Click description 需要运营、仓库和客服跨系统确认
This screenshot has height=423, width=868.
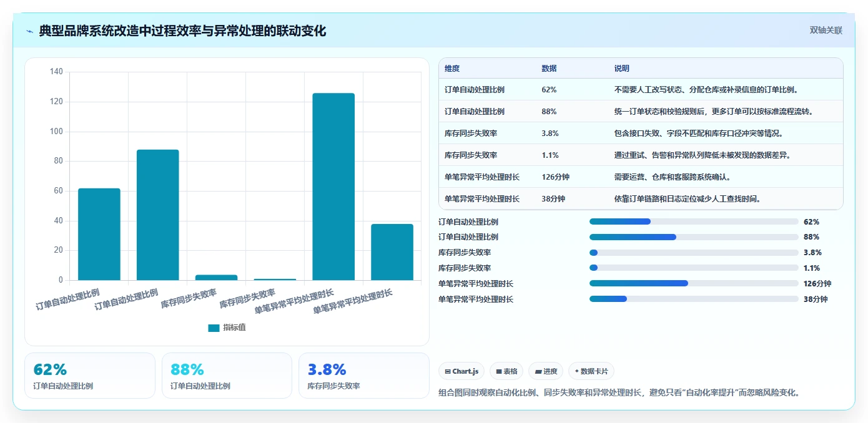click(x=673, y=177)
